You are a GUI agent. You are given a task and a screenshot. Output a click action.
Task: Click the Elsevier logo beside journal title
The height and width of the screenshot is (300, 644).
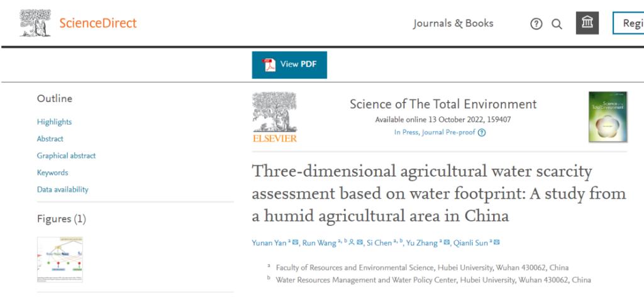274,117
